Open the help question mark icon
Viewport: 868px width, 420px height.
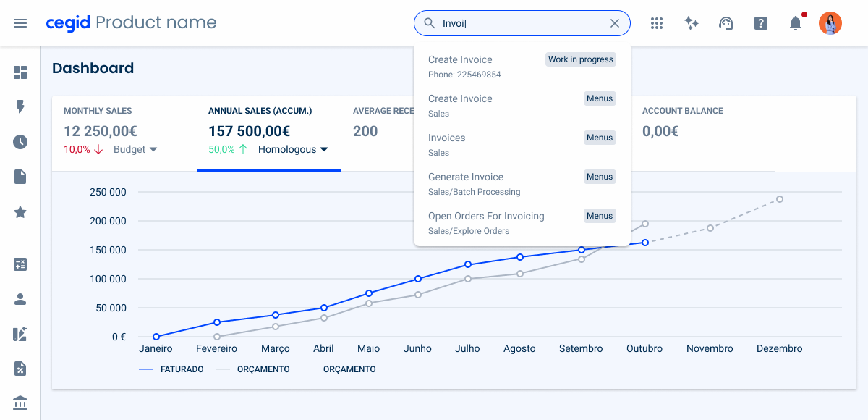(761, 23)
